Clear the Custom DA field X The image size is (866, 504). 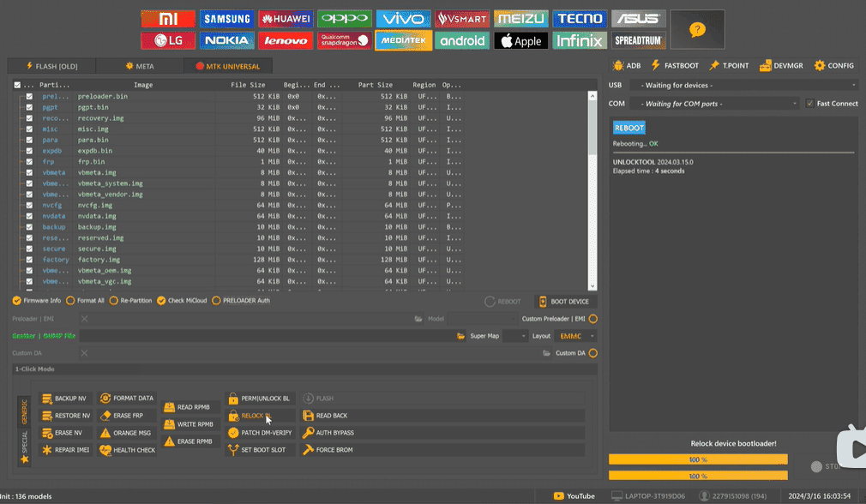coord(84,353)
